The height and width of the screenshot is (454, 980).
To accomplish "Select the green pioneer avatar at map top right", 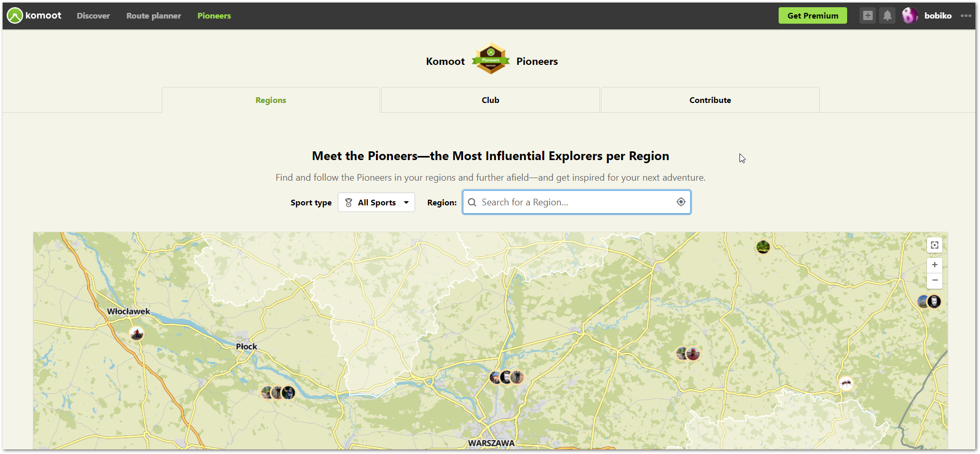I will (x=763, y=247).
